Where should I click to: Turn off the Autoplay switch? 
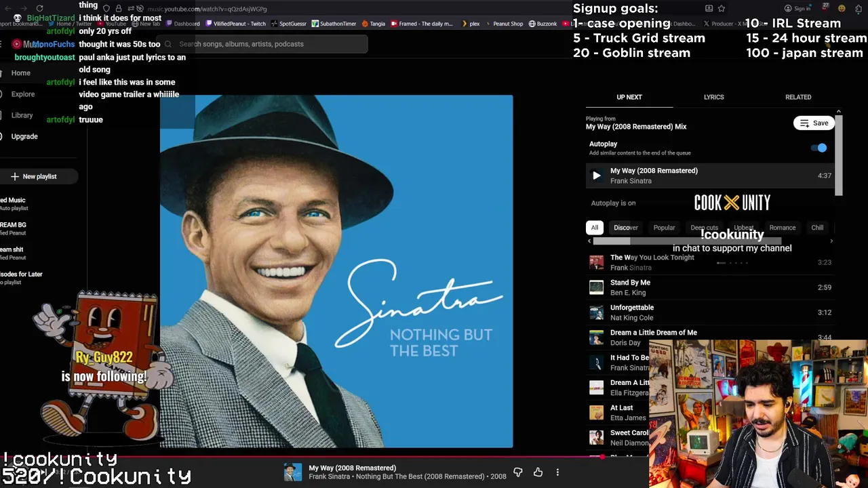coord(820,148)
